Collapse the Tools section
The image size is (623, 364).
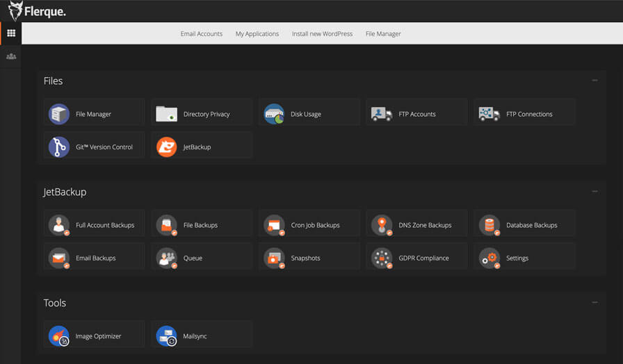click(594, 303)
